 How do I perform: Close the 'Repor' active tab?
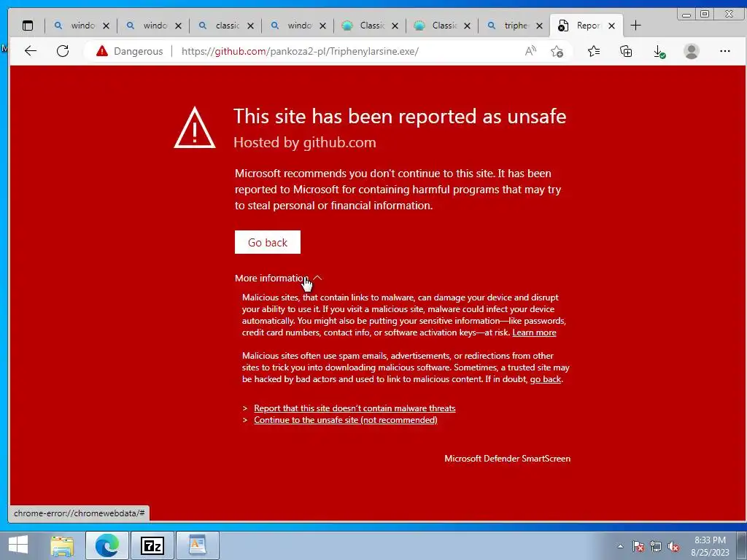[x=612, y=26]
